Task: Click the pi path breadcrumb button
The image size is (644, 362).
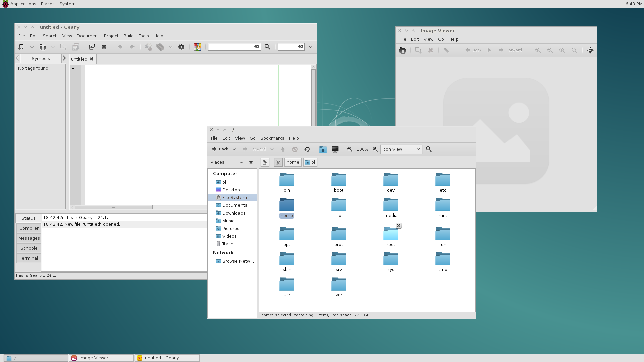Action: pos(310,162)
